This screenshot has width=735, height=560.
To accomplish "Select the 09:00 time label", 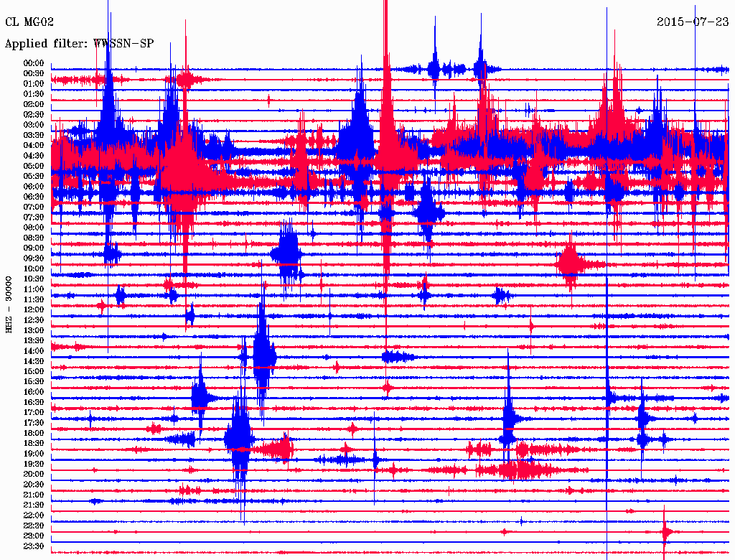I will tap(34, 248).
